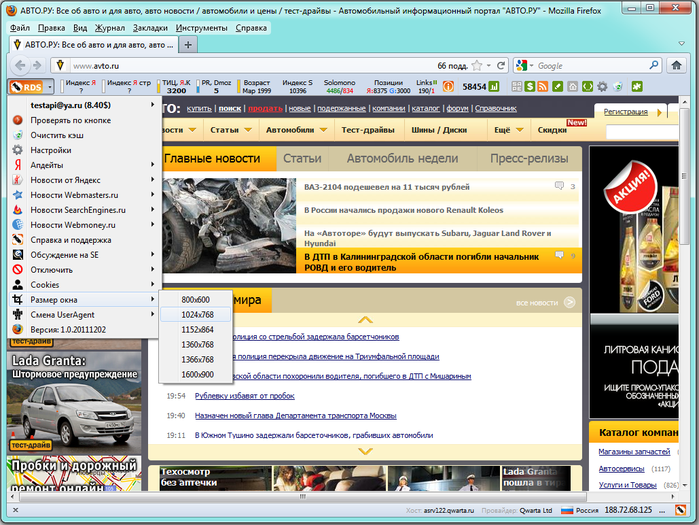Click the orange info icon in RDS bar
This screenshot has height=525, width=699.
point(448,86)
